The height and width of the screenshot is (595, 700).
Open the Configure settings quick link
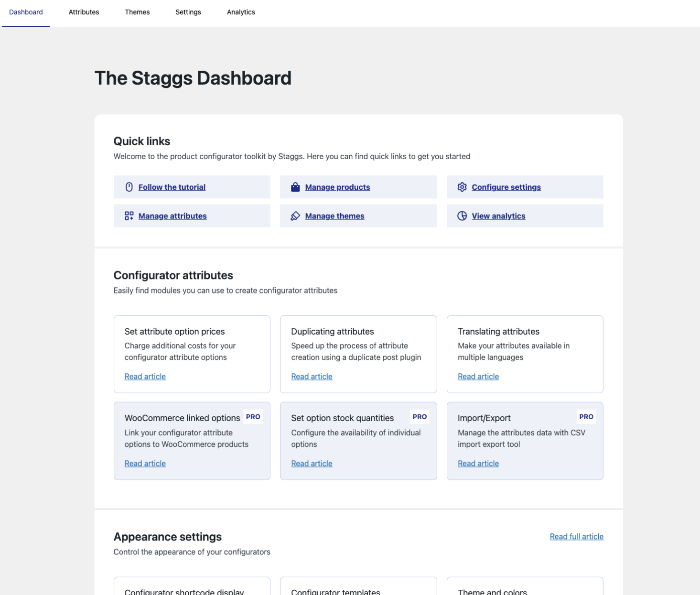pyautogui.click(x=506, y=187)
